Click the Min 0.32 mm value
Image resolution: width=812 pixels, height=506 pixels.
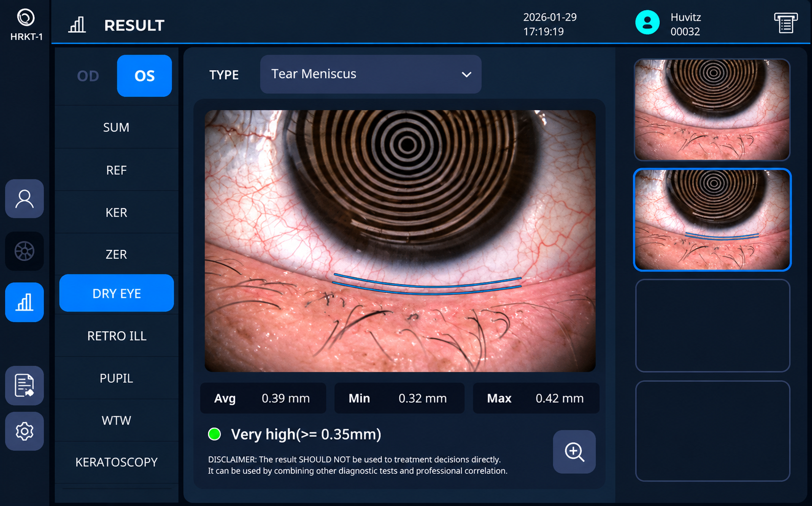tap(399, 398)
